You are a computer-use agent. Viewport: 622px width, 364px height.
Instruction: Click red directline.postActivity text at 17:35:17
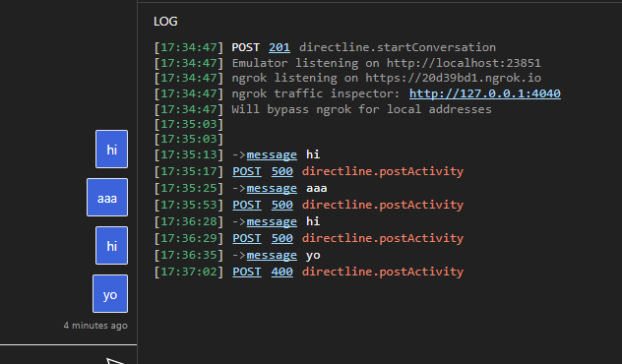383,171
